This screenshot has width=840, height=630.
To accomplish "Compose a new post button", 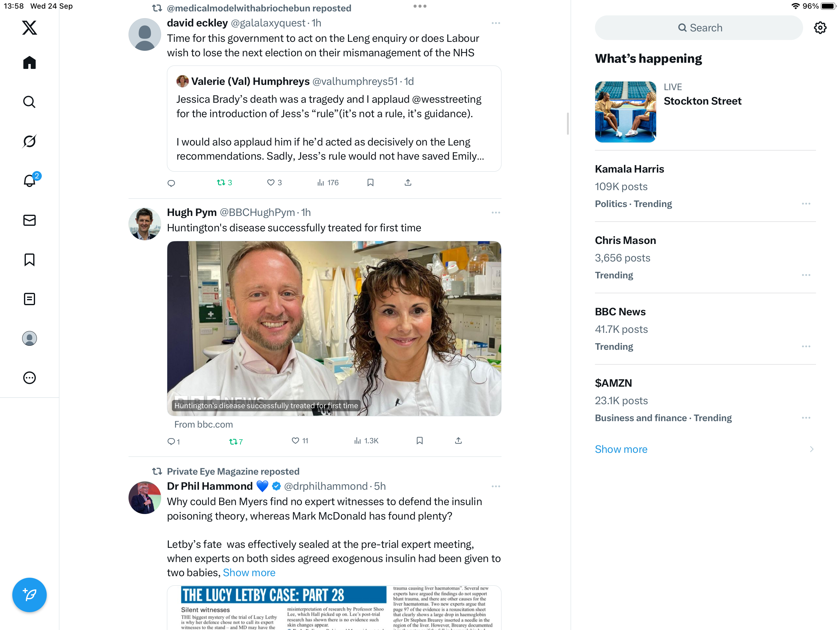I will point(29,595).
